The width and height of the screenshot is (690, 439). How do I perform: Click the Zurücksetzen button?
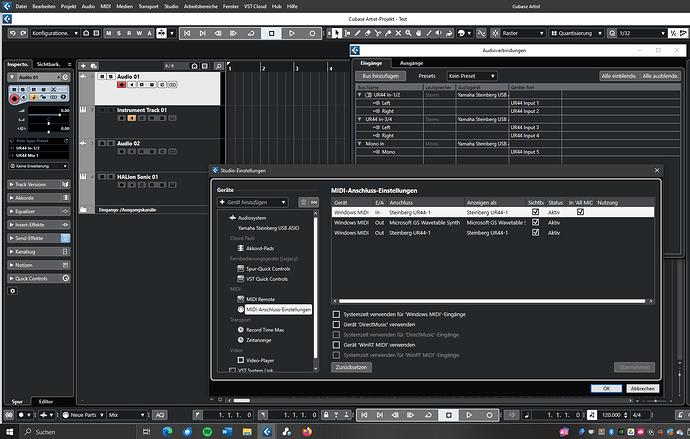[x=349, y=367]
